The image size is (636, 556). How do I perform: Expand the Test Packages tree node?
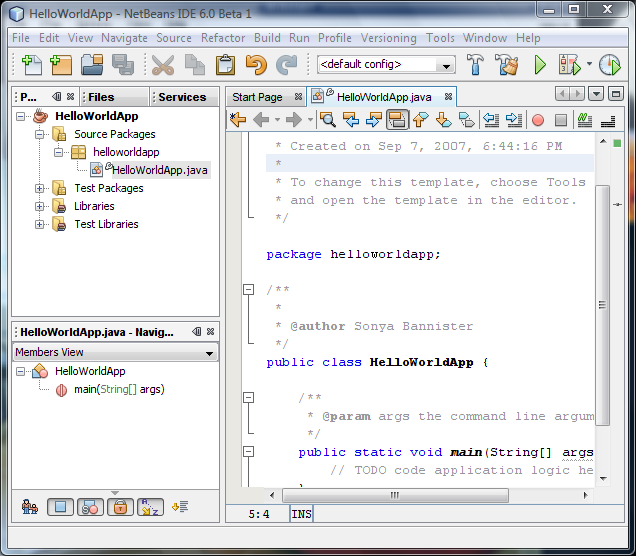pyautogui.click(x=40, y=188)
